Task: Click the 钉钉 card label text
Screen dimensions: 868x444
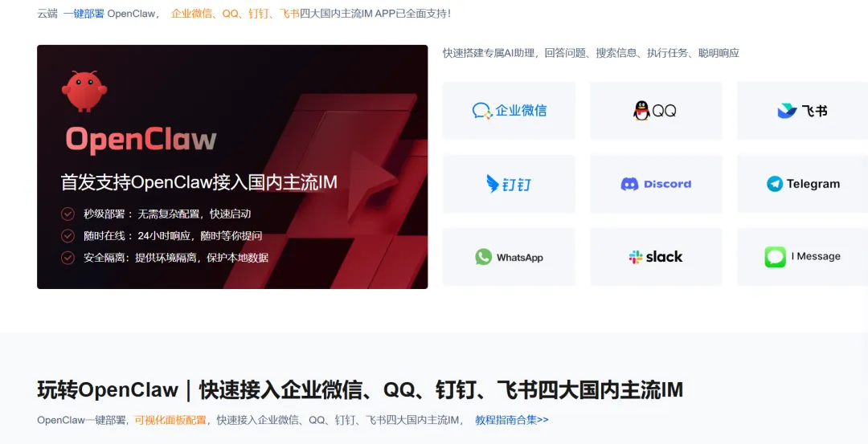Action: 517,184
